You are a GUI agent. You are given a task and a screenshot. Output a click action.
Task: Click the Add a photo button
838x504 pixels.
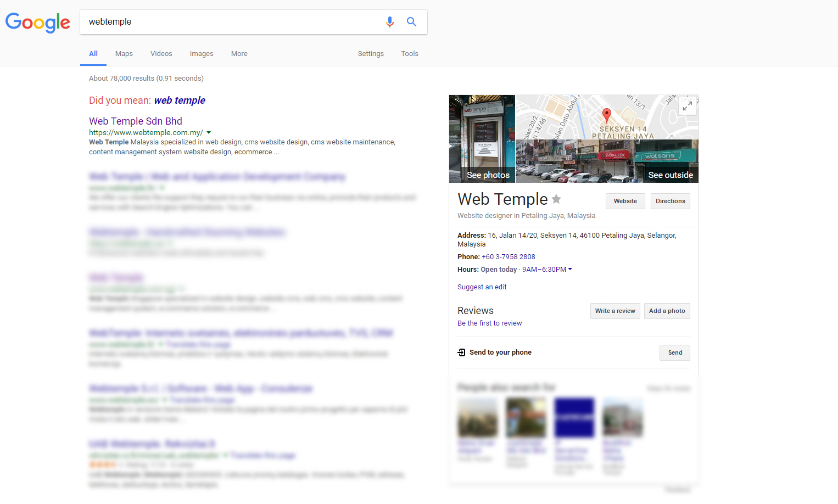coord(667,311)
